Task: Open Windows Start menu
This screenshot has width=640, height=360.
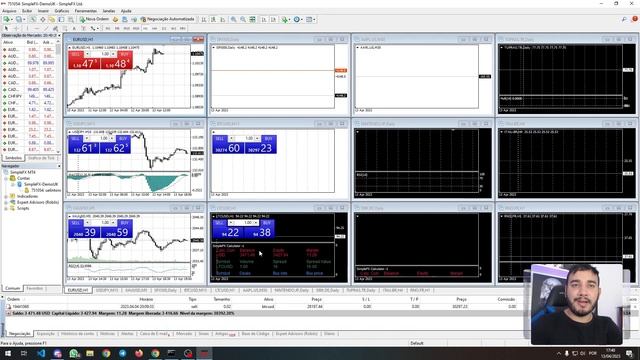Action: coord(8,353)
